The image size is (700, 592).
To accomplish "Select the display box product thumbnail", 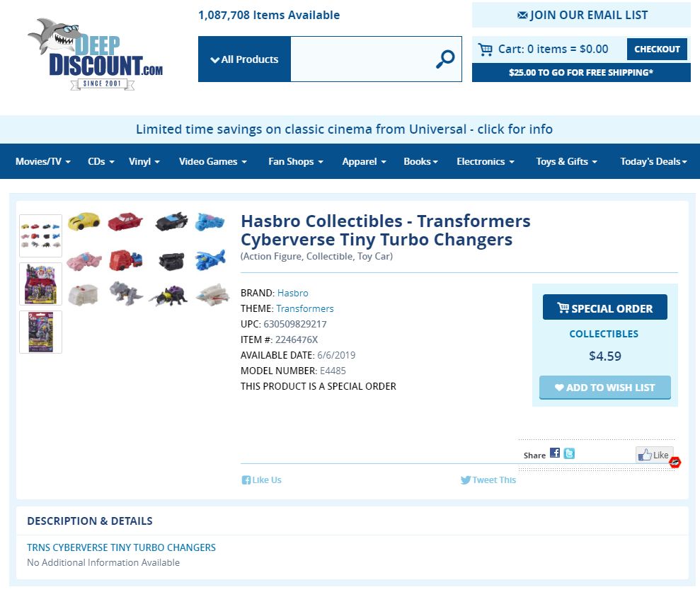I will pyautogui.click(x=40, y=284).
